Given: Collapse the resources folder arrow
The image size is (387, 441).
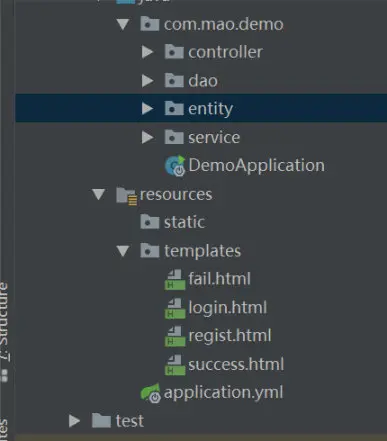Looking at the screenshot, I should tap(99, 194).
